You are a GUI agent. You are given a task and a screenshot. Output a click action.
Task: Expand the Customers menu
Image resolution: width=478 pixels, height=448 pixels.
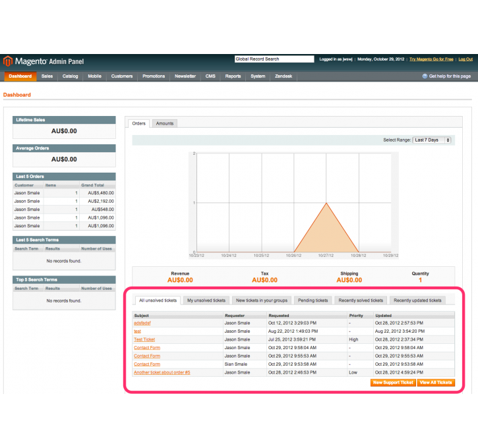tap(121, 76)
